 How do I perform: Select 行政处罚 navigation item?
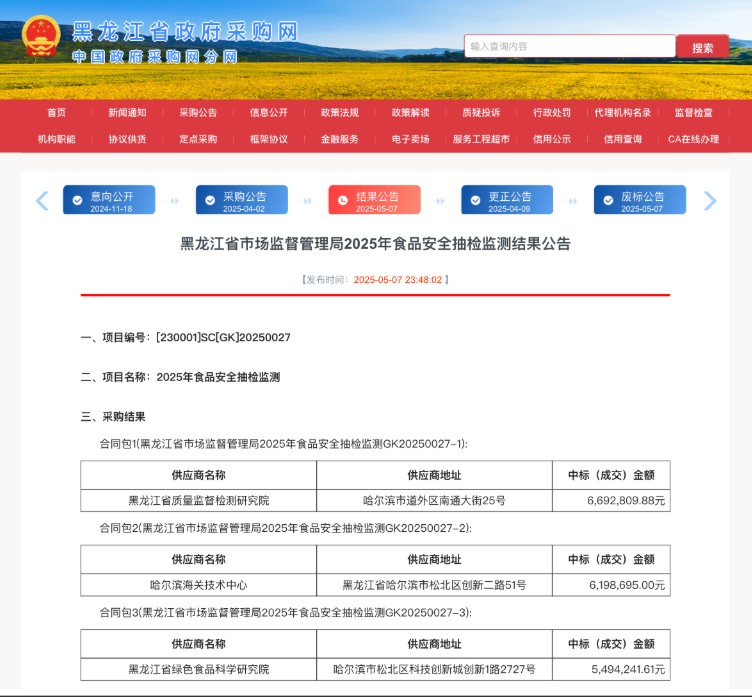coord(552,113)
